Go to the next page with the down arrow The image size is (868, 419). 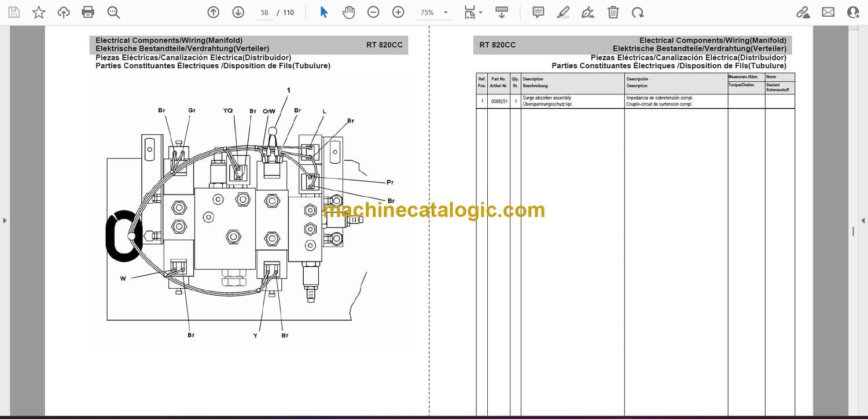(238, 12)
